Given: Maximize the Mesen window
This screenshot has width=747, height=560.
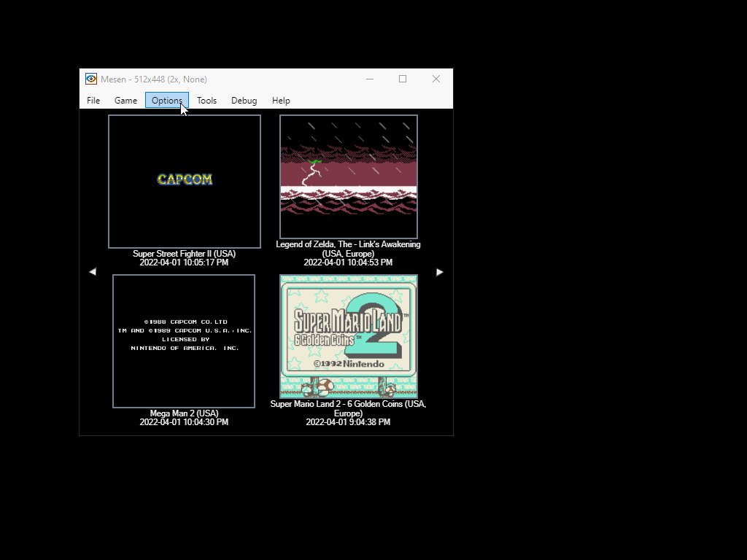Looking at the screenshot, I should 403,79.
